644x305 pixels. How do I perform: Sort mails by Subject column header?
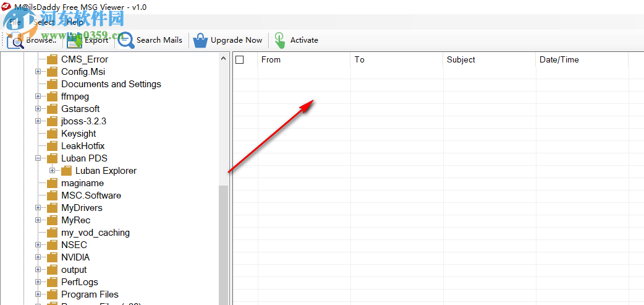(489, 59)
